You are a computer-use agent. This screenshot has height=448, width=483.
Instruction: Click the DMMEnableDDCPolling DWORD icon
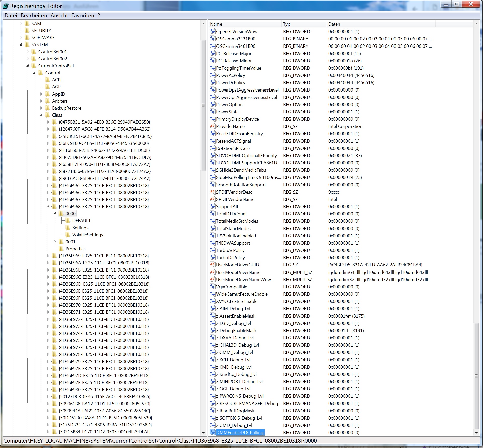coord(212,432)
